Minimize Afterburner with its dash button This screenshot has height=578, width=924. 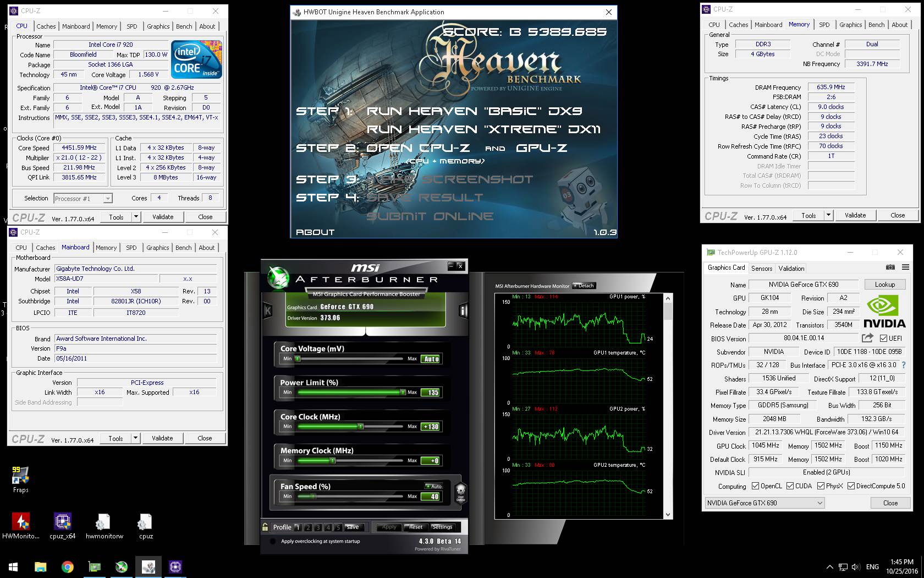[451, 266]
